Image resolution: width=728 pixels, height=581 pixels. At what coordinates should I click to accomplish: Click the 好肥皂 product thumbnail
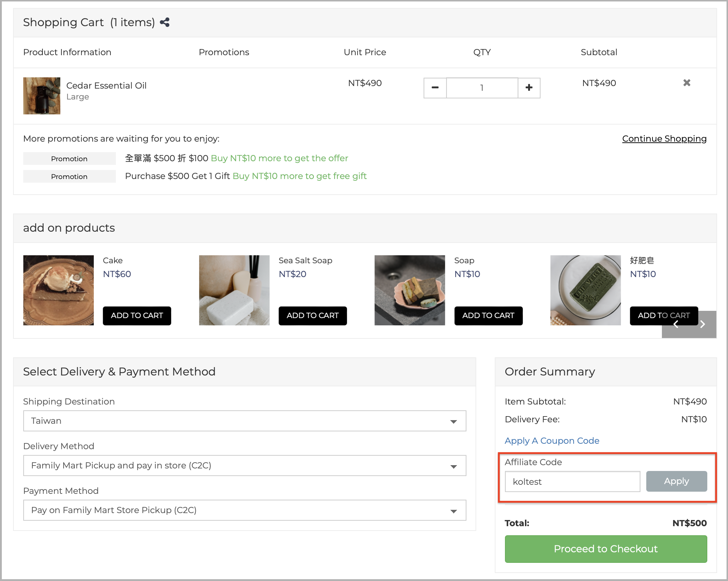585,290
